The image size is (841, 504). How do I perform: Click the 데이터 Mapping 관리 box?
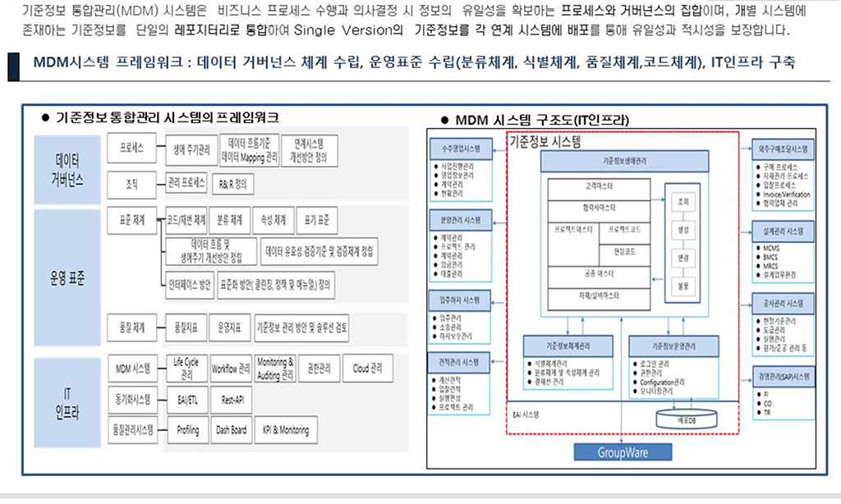point(250,151)
